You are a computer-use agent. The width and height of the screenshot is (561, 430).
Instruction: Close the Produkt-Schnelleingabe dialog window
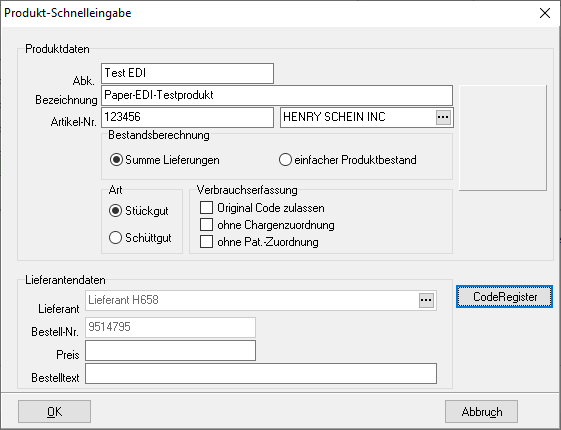[545, 13]
